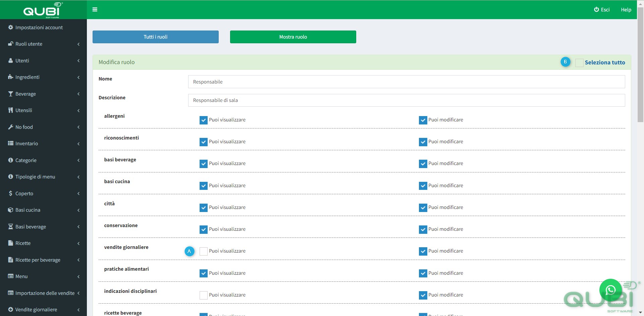The image size is (644, 316).
Task: Open the WhatsApp chat bubble icon
Action: pyautogui.click(x=610, y=290)
